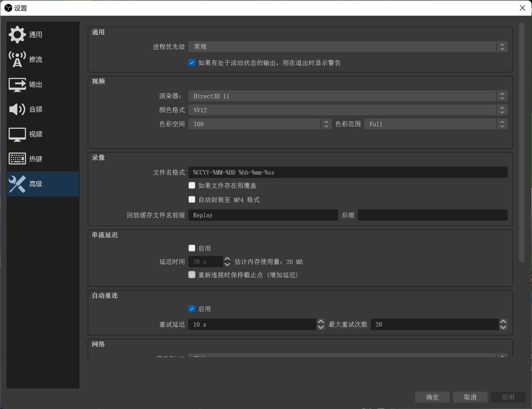Enable 自动封装至 MP4 格式 checkbox
The image size is (532, 409).
point(192,199)
